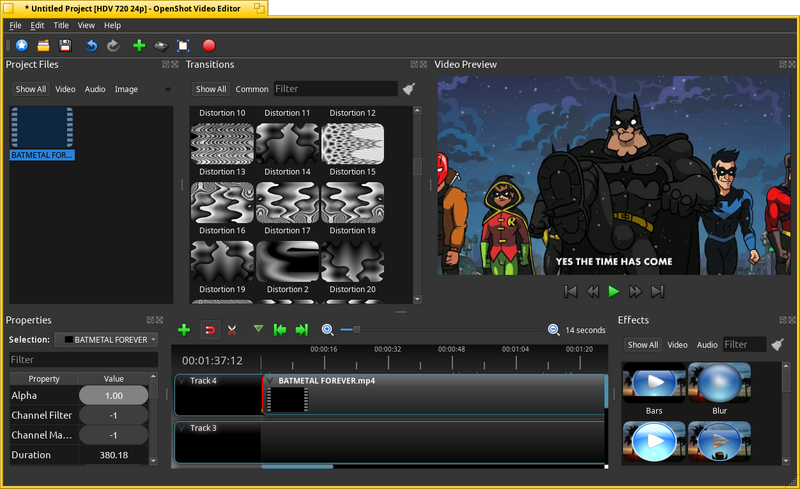Click the red Export Video button

click(x=209, y=45)
